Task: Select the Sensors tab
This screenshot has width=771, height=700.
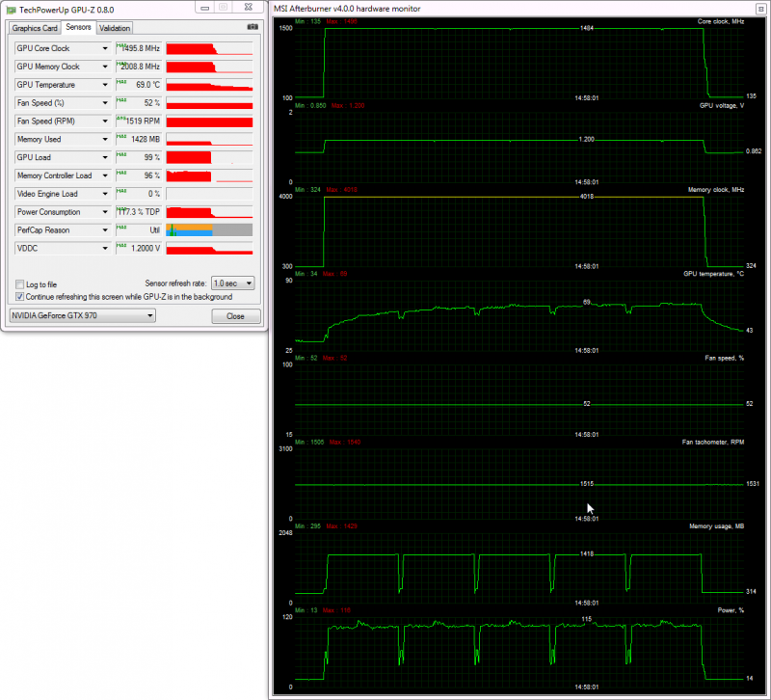Action: pyautogui.click(x=78, y=28)
